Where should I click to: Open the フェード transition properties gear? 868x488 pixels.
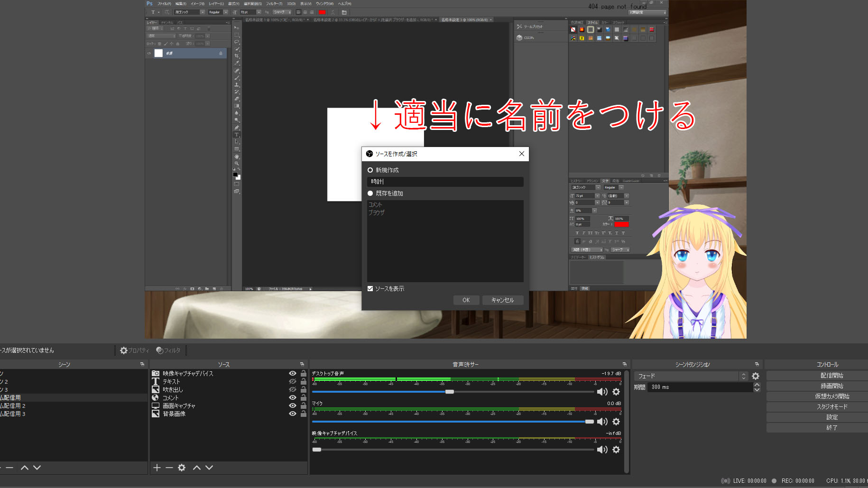(x=756, y=376)
